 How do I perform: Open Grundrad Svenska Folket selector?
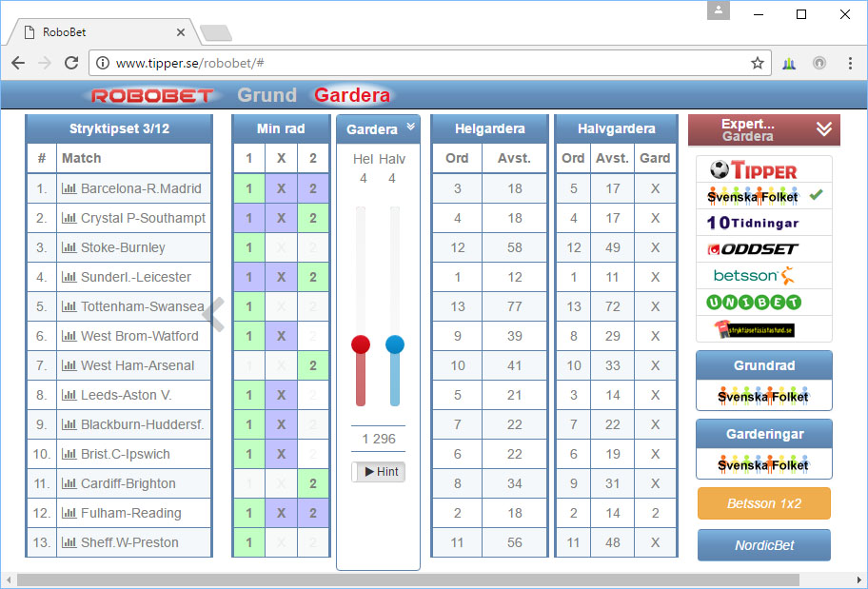tap(763, 396)
